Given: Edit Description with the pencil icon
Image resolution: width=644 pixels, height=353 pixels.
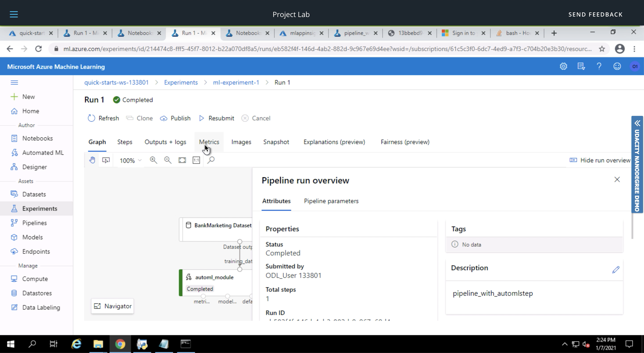Looking at the screenshot, I should (x=616, y=269).
